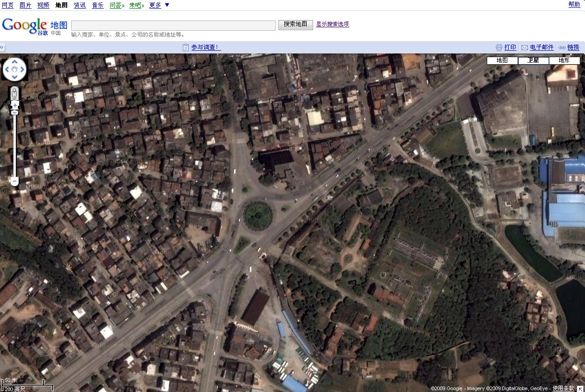
Task: Switch map view to 卫星 satellite
Action: point(533,60)
